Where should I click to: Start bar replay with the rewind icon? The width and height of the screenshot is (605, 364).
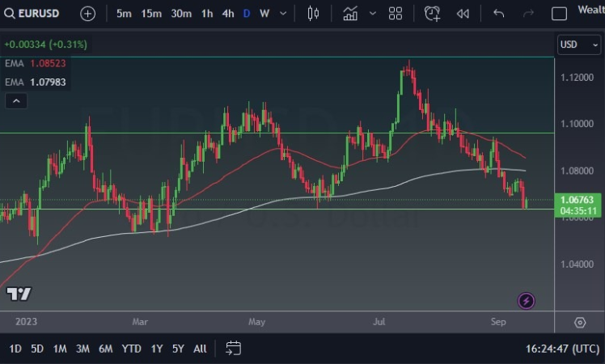(x=463, y=14)
